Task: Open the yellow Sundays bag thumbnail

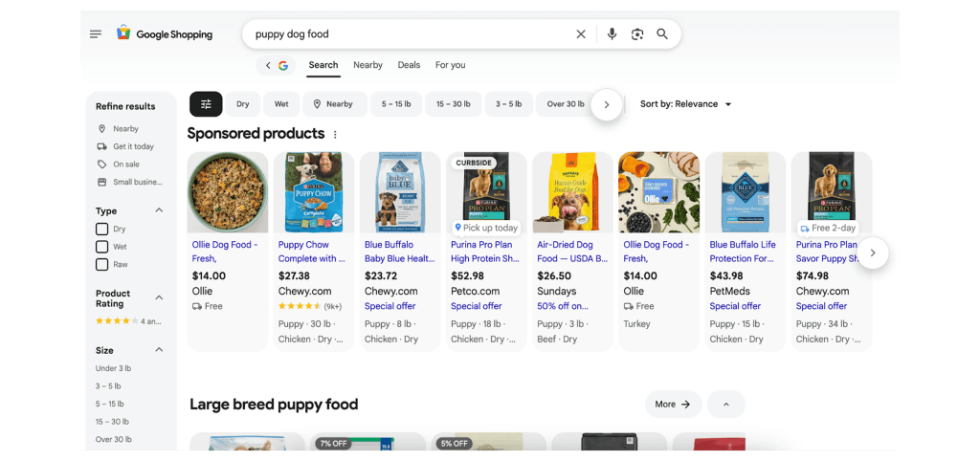Action: pos(572,192)
